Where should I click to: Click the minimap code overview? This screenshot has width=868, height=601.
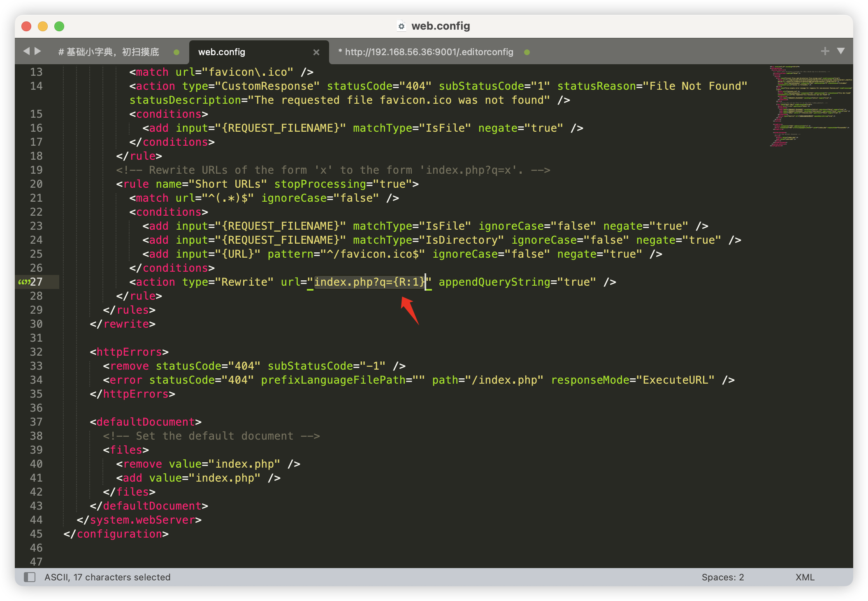click(810, 106)
